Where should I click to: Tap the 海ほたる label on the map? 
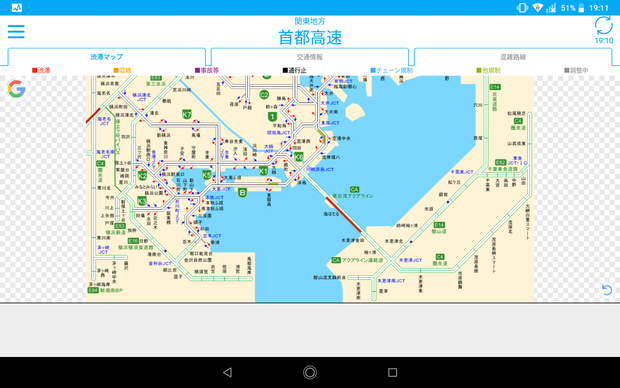(x=331, y=214)
